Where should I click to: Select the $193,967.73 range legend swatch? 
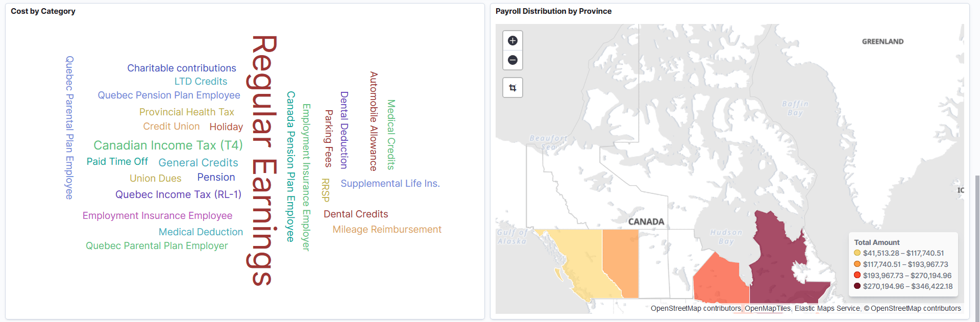point(857,275)
